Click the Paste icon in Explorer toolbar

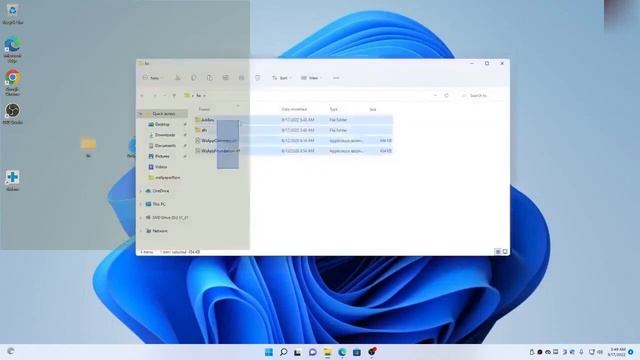[210, 78]
